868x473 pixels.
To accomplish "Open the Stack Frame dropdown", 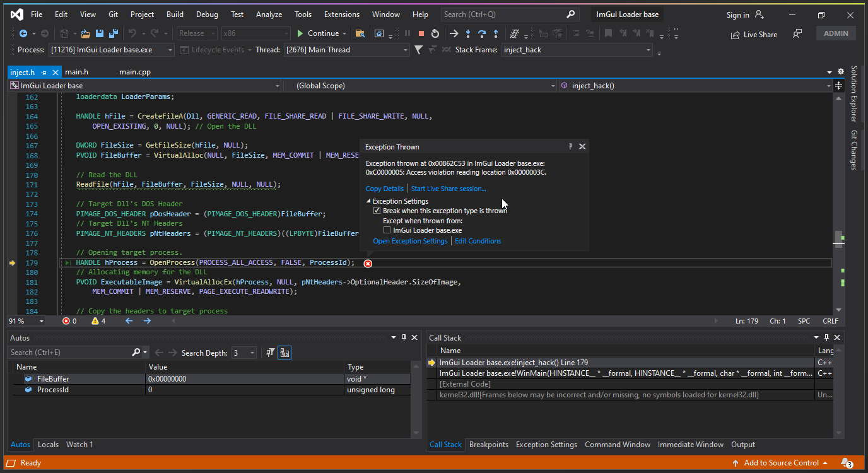I will point(648,50).
